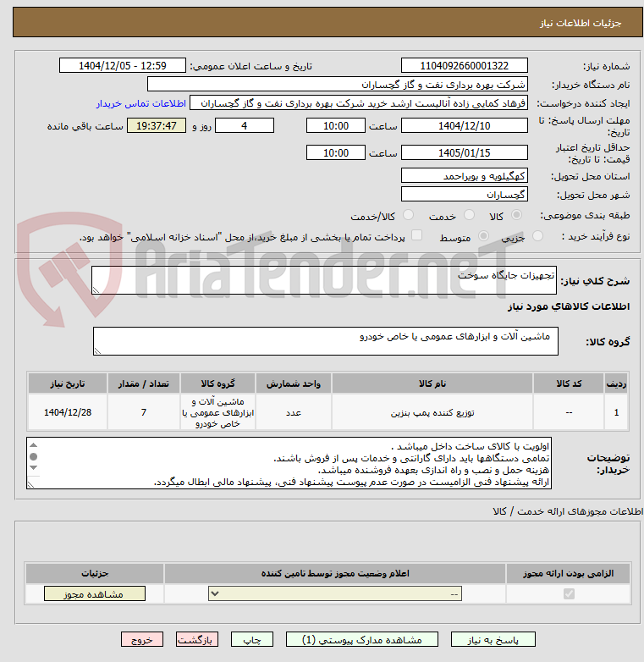Click the کد کالا cell showing --
Screen dimensions: 644x662
(x=569, y=412)
